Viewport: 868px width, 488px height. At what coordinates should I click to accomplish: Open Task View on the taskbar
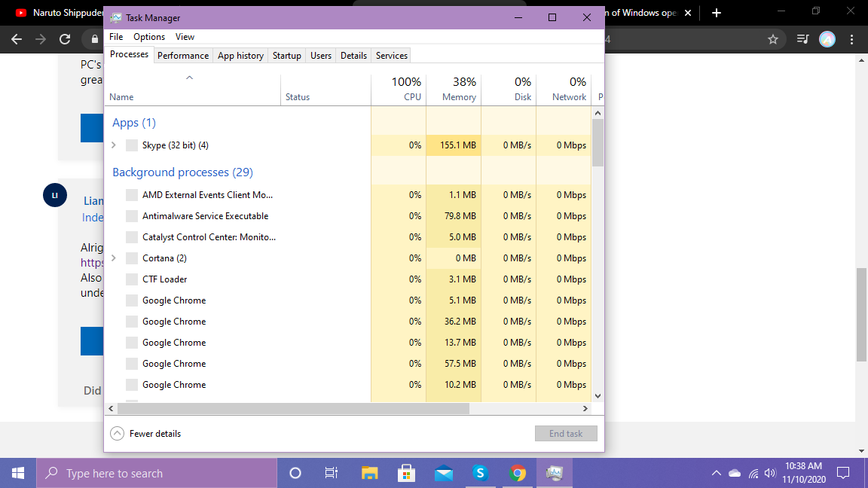click(331, 473)
